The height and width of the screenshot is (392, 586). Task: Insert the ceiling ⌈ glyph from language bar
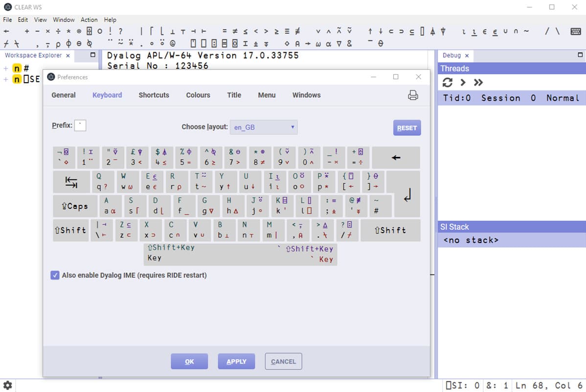[151, 31]
